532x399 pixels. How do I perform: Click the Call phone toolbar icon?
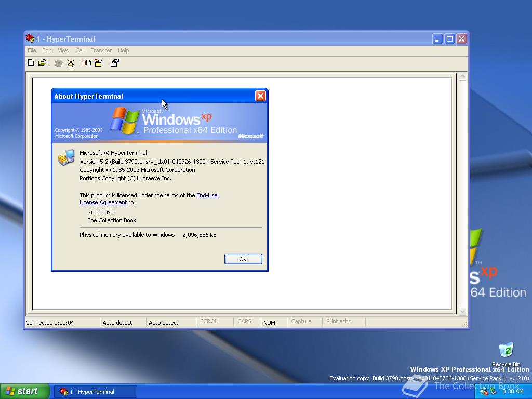pyautogui.click(x=58, y=63)
